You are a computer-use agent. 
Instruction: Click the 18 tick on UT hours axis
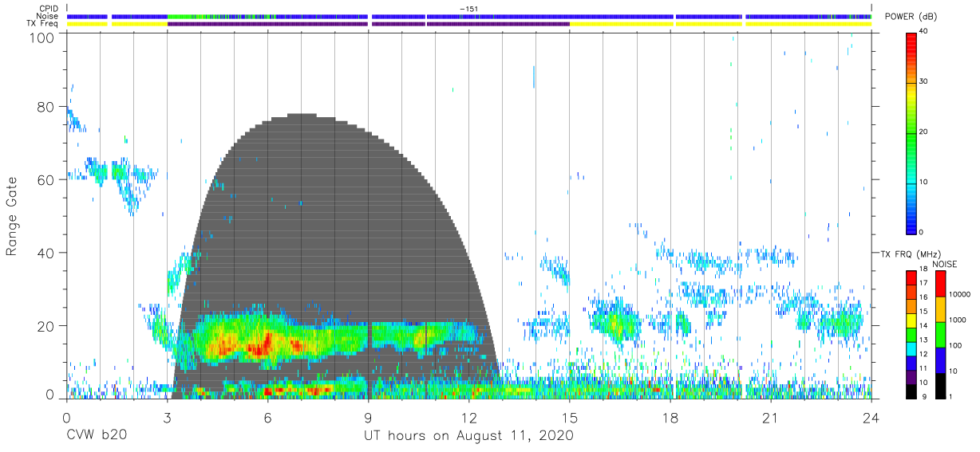[670, 417]
